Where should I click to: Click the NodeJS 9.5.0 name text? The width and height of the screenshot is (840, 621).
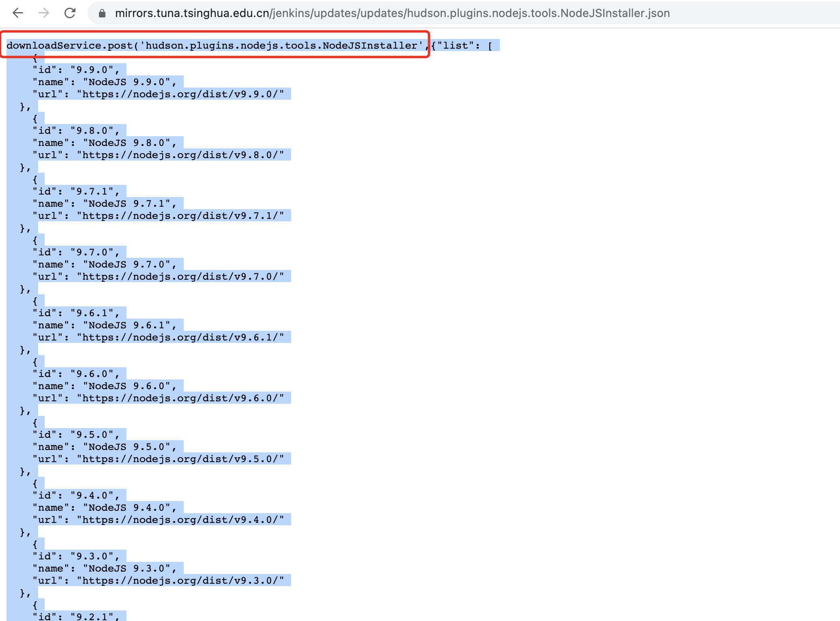pyautogui.click(x=103, y=446)
